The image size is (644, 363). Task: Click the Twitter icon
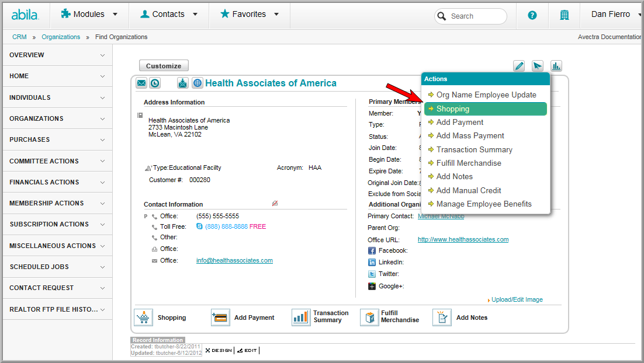point(372,274)
